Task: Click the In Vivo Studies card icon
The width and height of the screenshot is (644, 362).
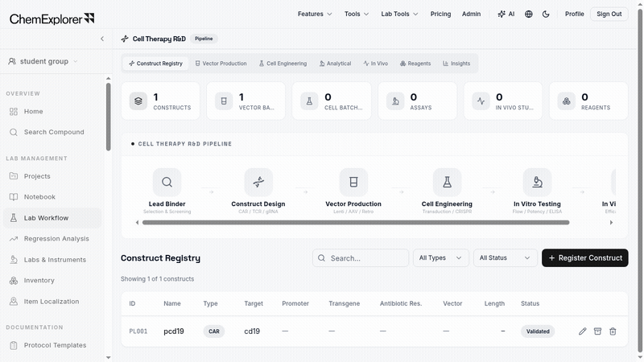Action: point(481,101)
